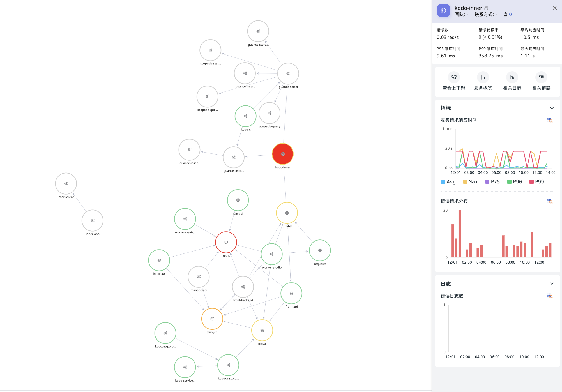Screen dimensions: 562x392
Task: Toggle the P75 series in legend
Action: [492, 182]
